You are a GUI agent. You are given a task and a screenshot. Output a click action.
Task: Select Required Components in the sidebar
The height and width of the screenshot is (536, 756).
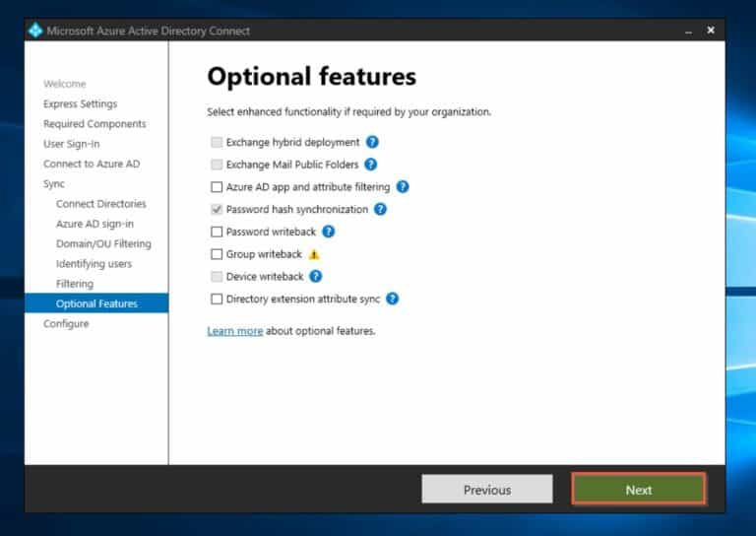[94, 124]
